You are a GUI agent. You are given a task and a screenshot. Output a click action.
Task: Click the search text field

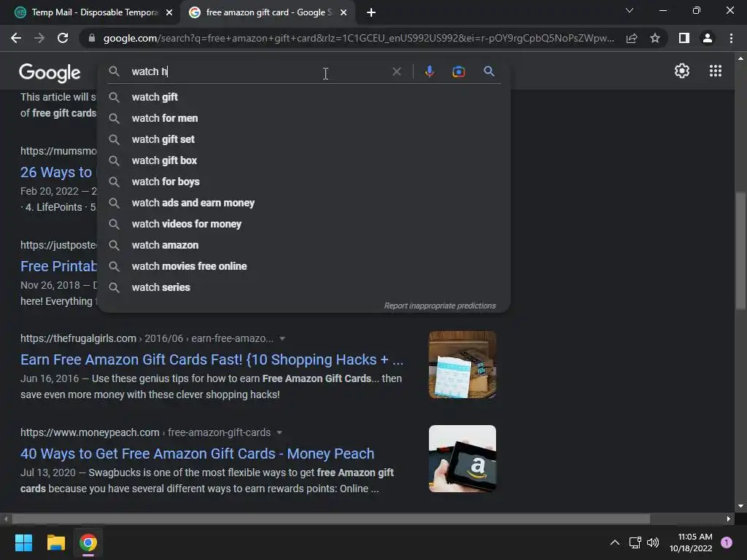pyautogui.click(x=258, y=71)
